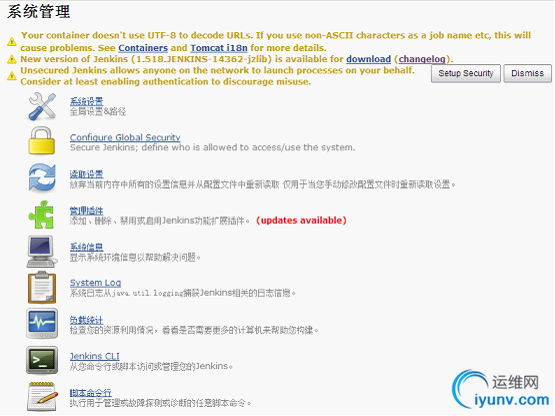Click the warning icon beside Unsecured Jenkins message
The width and height of the screenshot is (555, 416).
coord(12,76)
